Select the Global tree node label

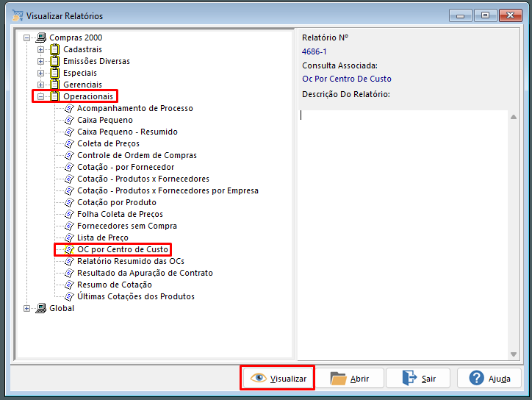click(62, 308)
